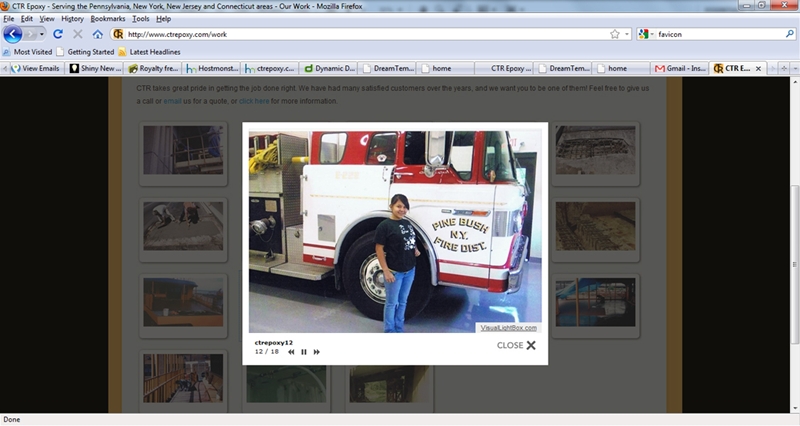
Task: Click the magnifier search icon in search box
Action: click(790, 34)
